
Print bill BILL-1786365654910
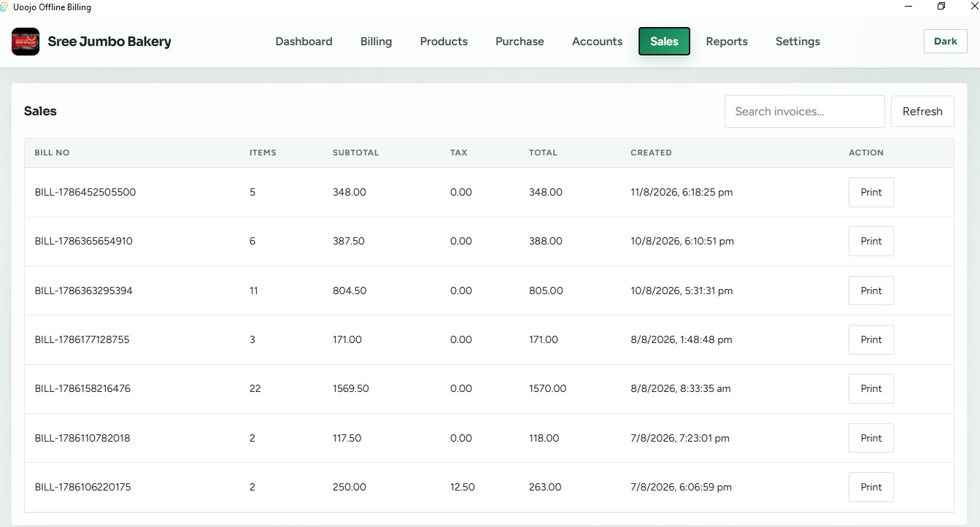point(871,241)
